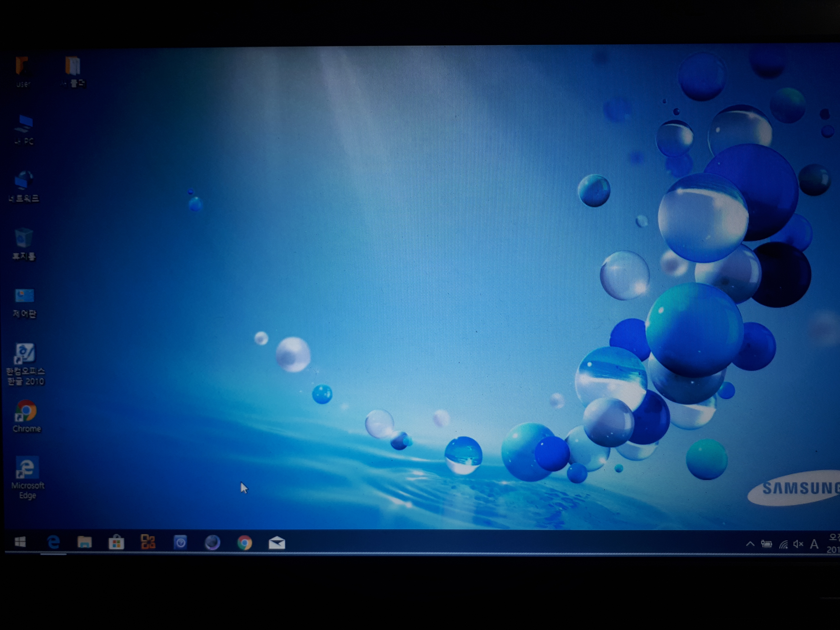This screenshot has height=630, width=840.
Task: Click the blue question-mark taskbar icon
Action: tap(180, 543)
